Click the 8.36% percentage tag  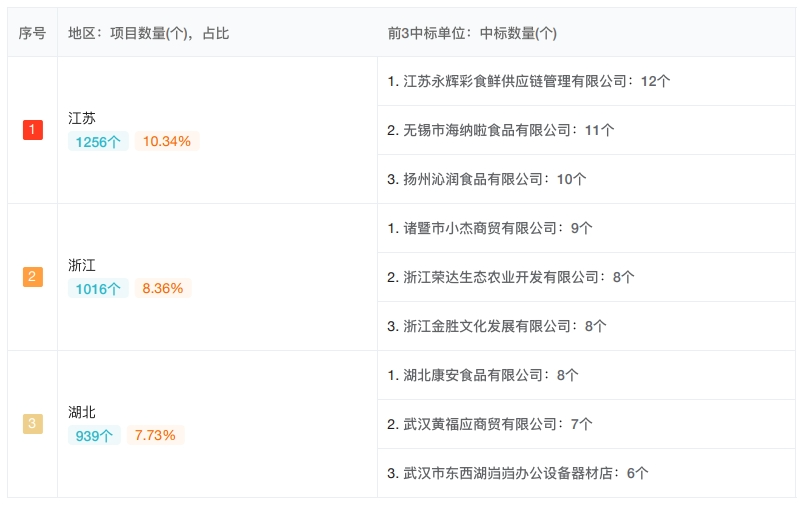(162, 289)
